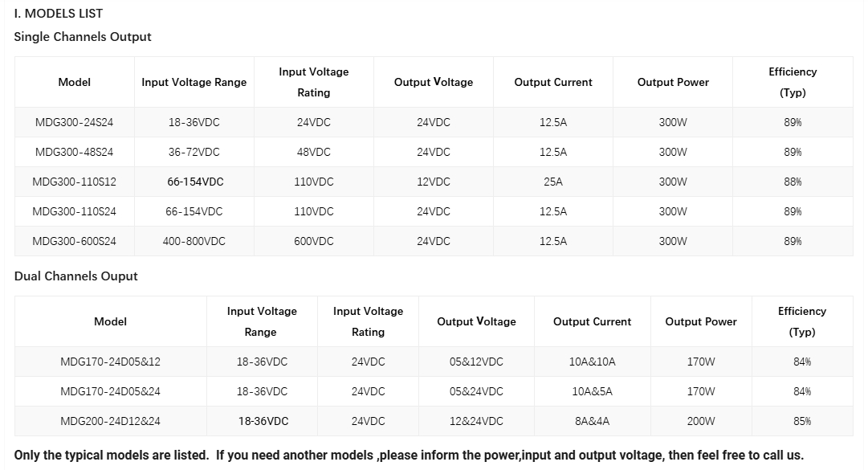The image size is (868, 470).
Task: Click the I. MODELS LIST title
Action: tap(58, 14)
